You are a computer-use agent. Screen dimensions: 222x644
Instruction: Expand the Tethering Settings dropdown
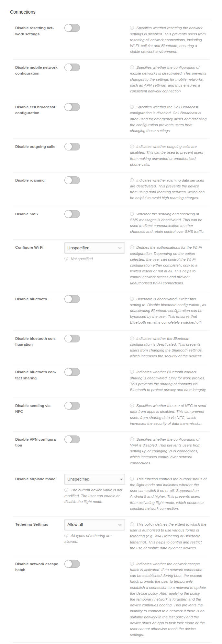94,525
